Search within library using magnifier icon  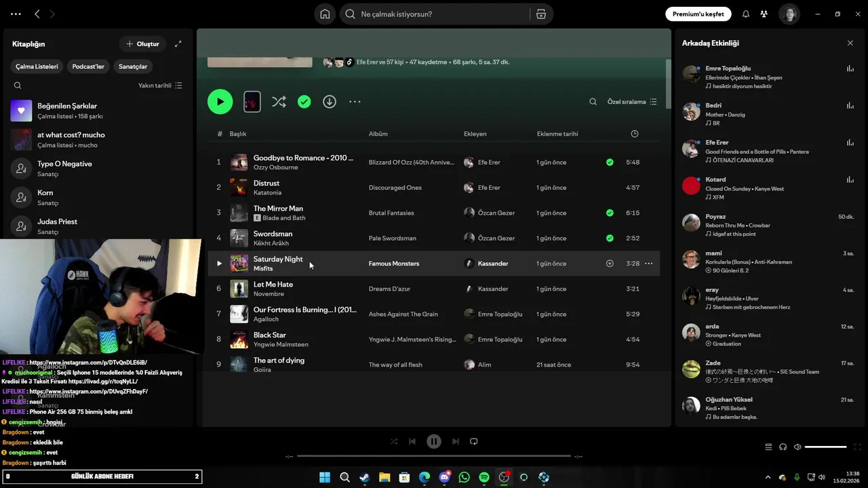click(18, 85)
